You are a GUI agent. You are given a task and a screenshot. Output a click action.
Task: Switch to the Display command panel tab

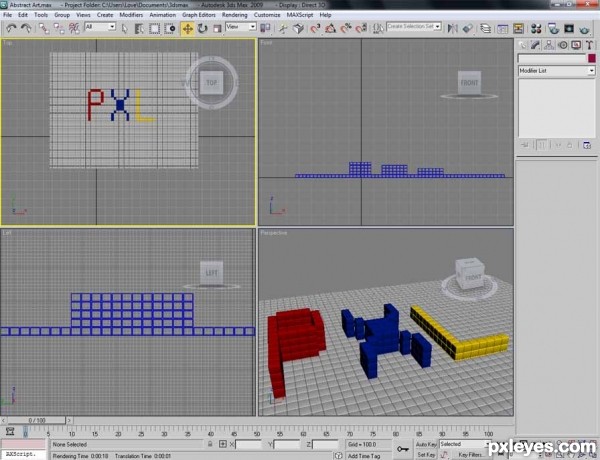click(x=576, y=45)
